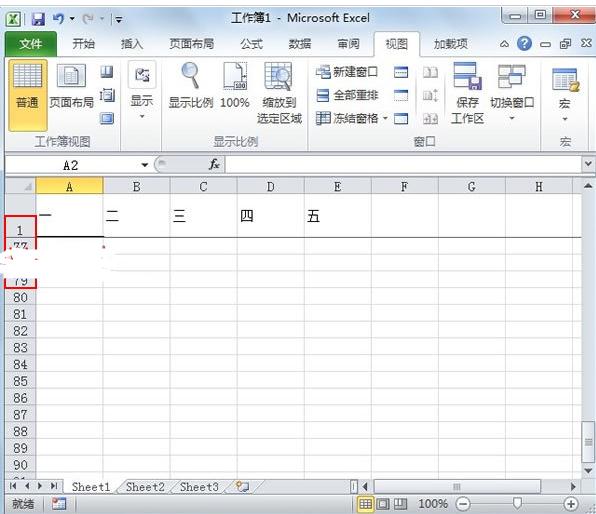Viewport: 596px width, 514px height.
Task: Click the Select All corner button
Action: pyautogui.click(x=21, y=186)
